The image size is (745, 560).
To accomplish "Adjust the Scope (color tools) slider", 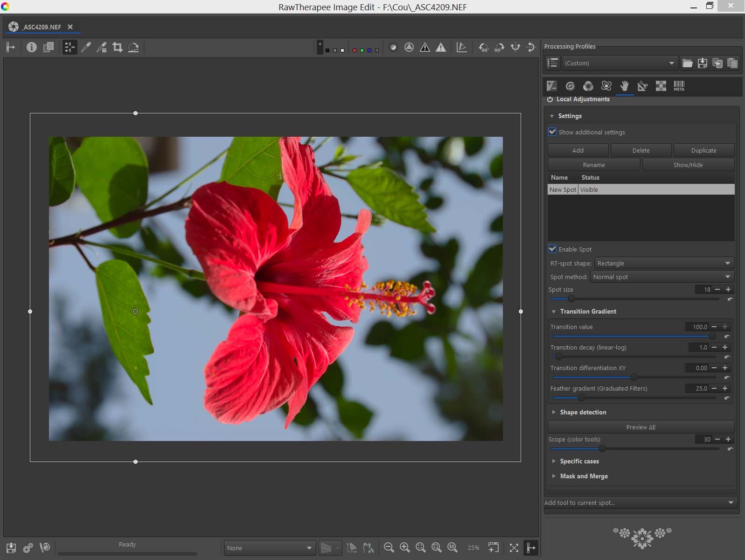I will pos(602,448).
